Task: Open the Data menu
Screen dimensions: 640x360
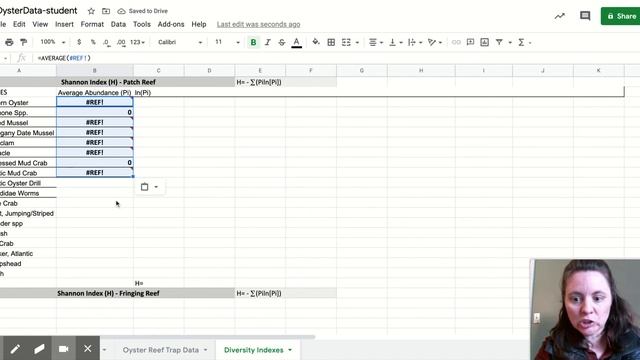Action: click(x=118, y=24)
